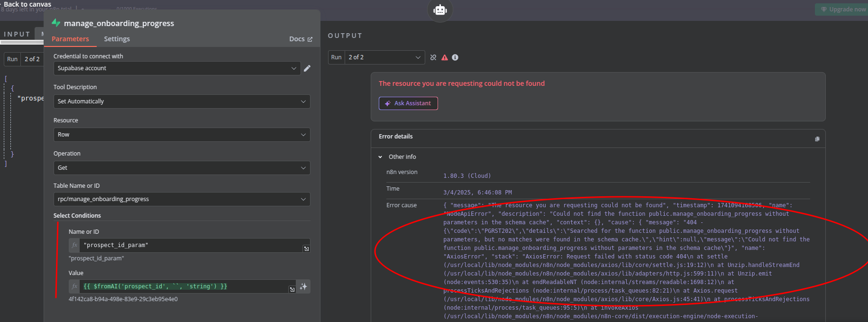Click AI sparkle button beside Value field
This screenshot has height=322, width=868.
(303, 286)
